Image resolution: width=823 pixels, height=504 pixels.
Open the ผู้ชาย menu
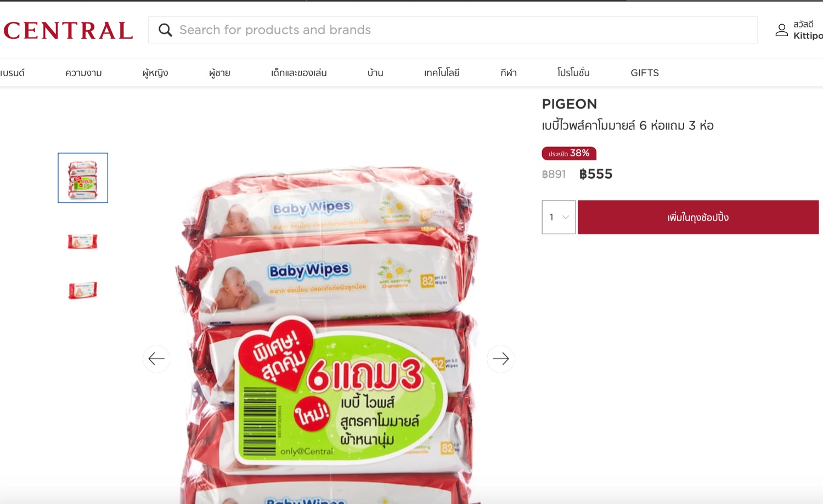coord(219,73)
